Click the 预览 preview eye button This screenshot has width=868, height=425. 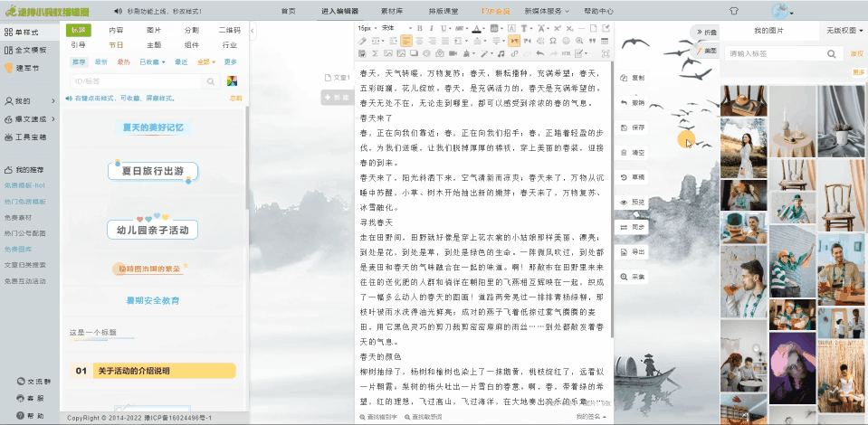click(x=633, y=202)
